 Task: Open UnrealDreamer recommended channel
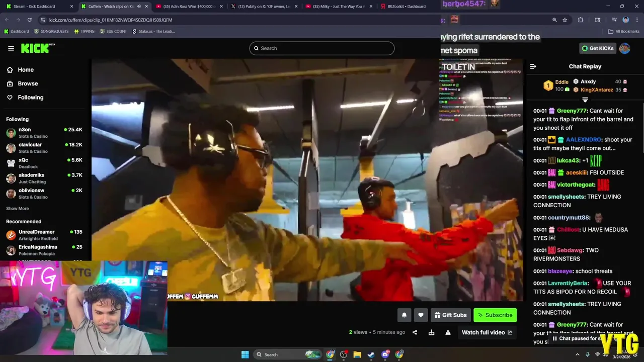coord(44,235)
